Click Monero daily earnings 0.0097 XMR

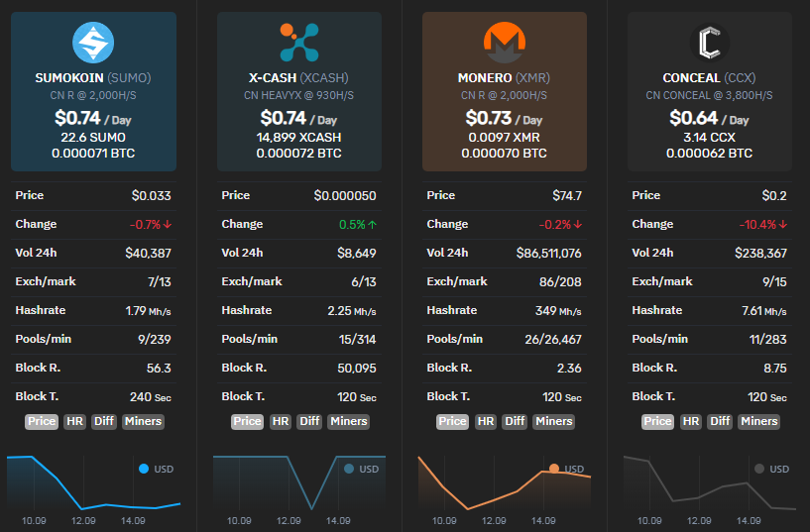pyautogui.click(x=504, y=138)
